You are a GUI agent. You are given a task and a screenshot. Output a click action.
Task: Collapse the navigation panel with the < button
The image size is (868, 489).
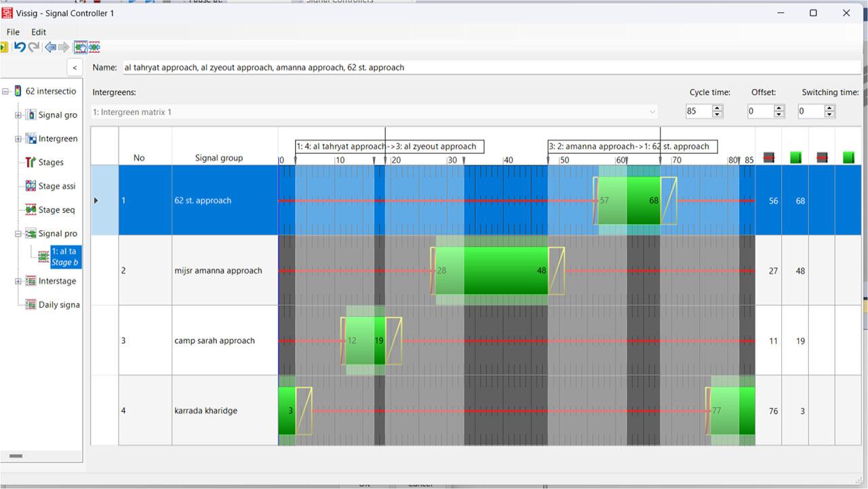pyautogui.click(x=75, y=67)
